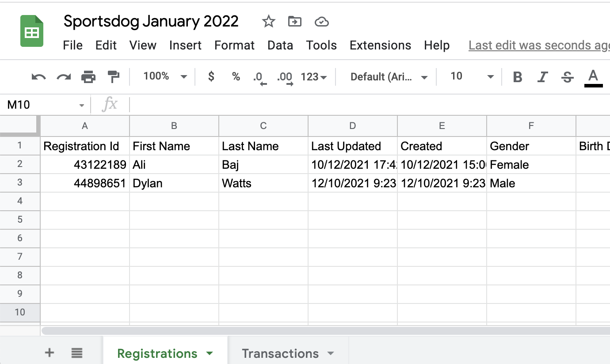Toggle strikethrough formatting
This screenshot has width=610, height=364.
(567, 76)
